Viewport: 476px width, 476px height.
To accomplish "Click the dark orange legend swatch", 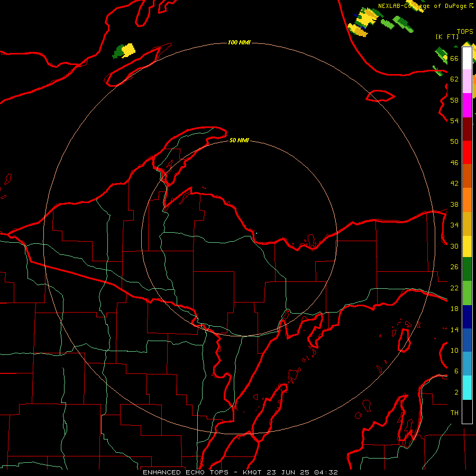I will tap(467, 176).
